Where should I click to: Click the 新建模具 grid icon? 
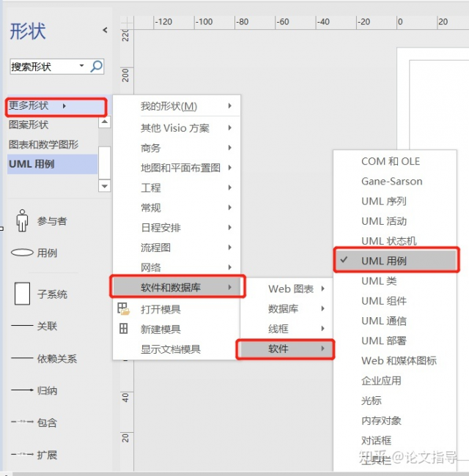(123, 329)
